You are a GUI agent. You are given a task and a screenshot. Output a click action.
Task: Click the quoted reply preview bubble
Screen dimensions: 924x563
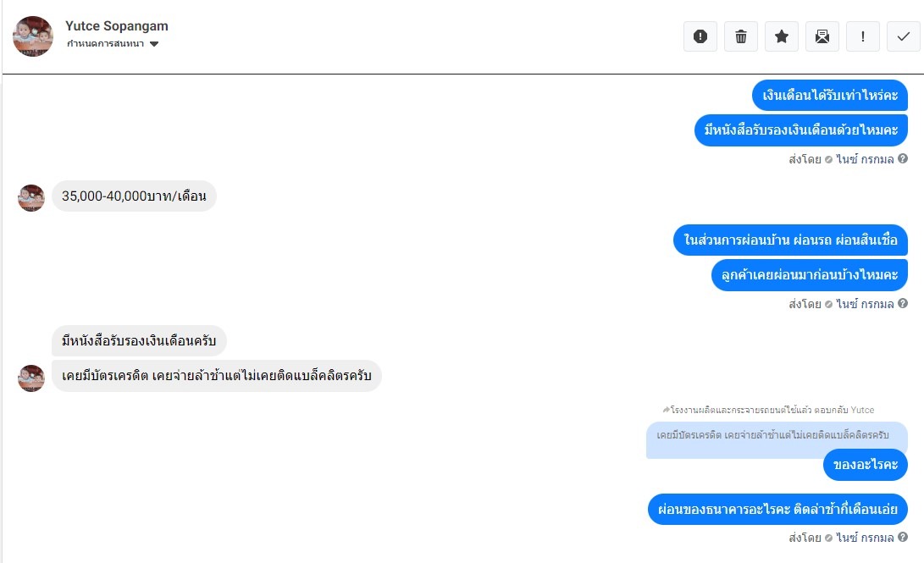[776, 435]
